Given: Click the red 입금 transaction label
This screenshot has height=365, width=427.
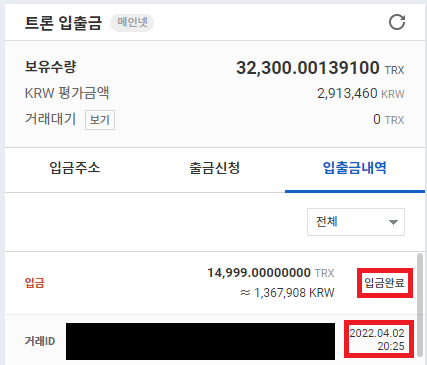Looking at the screenshot, I should click(35, 283).
